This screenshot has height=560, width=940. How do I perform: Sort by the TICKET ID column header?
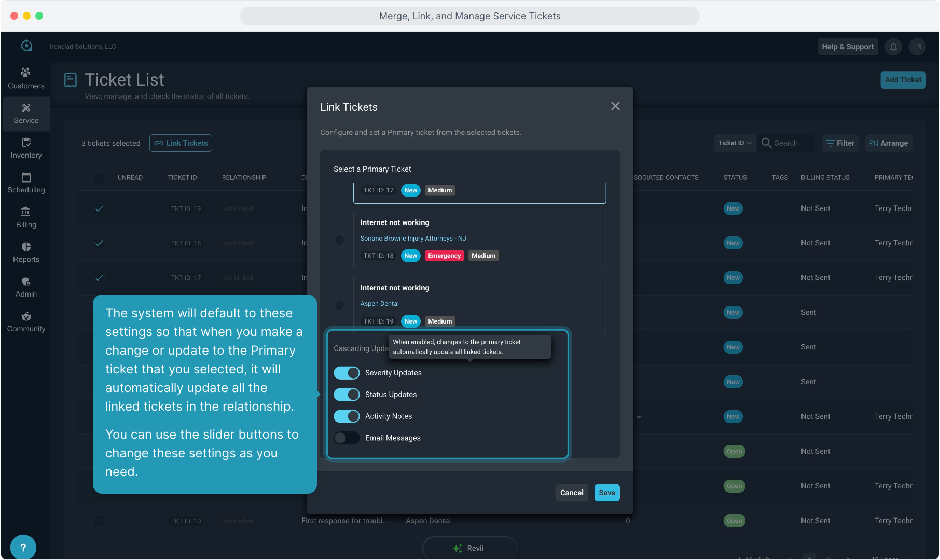point(182,178)
